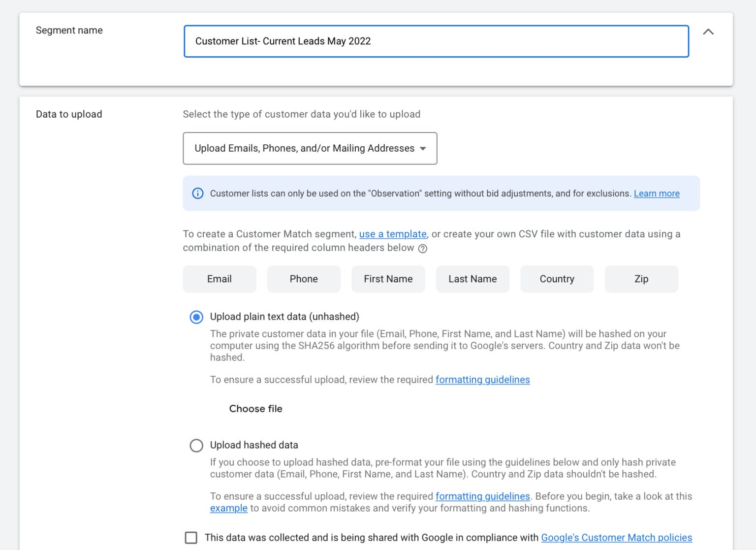
Task: Click the Zip column header chip
Action: click(x=641, y=279)
